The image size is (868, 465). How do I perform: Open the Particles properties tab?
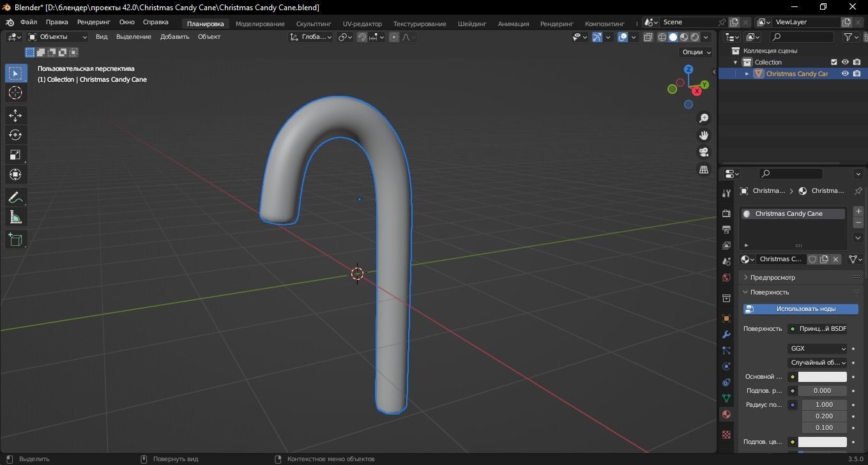coord(726,350)
